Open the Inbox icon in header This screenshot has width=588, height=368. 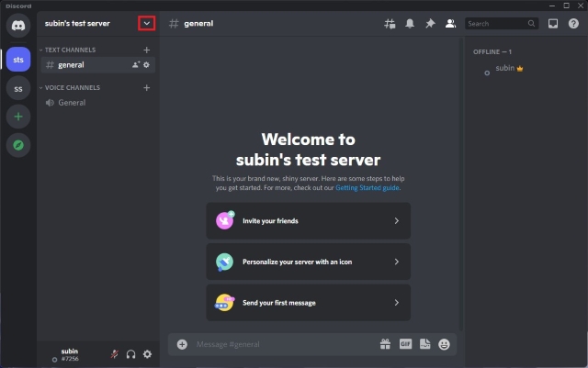click(x=553, y=23)
